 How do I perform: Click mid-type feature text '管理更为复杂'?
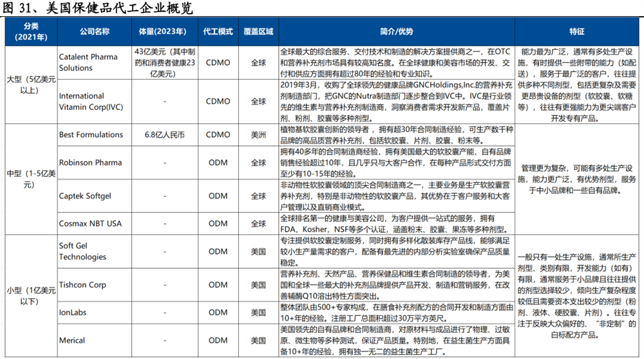pyautogui.click(x=576, y=179)
